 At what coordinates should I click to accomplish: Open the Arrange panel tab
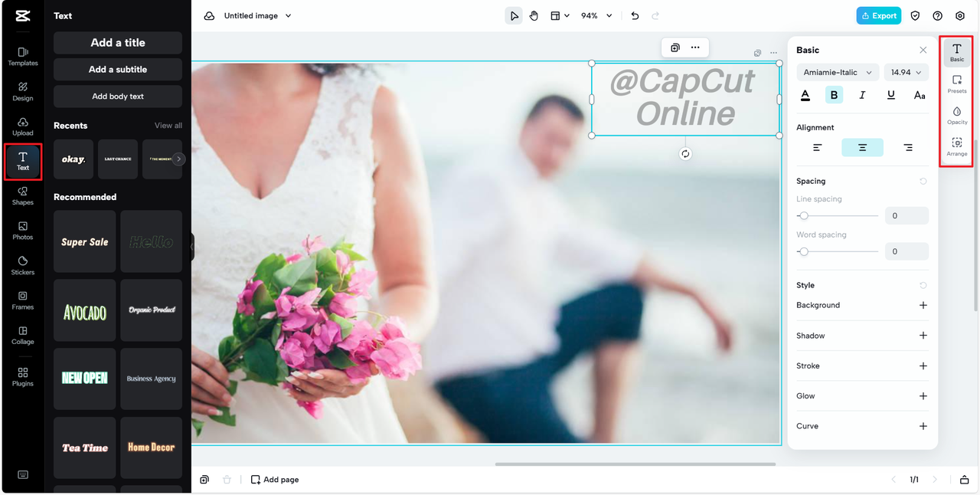[957, 147]
